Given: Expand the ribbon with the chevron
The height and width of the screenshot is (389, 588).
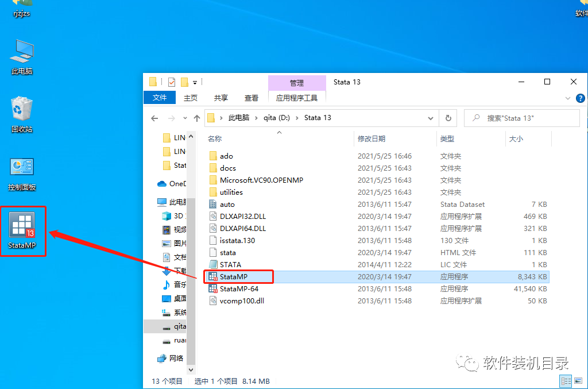Looking at the screenshot, I should (568, 98).
